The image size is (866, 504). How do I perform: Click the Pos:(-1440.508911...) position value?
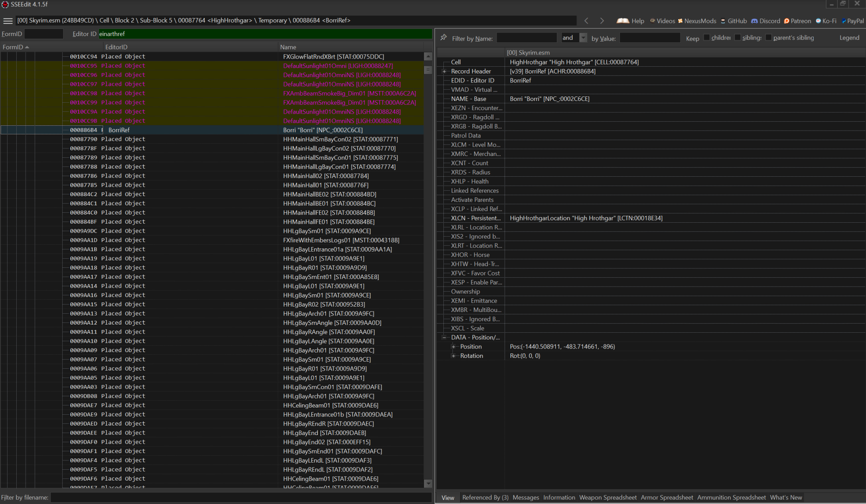[562, 347]
